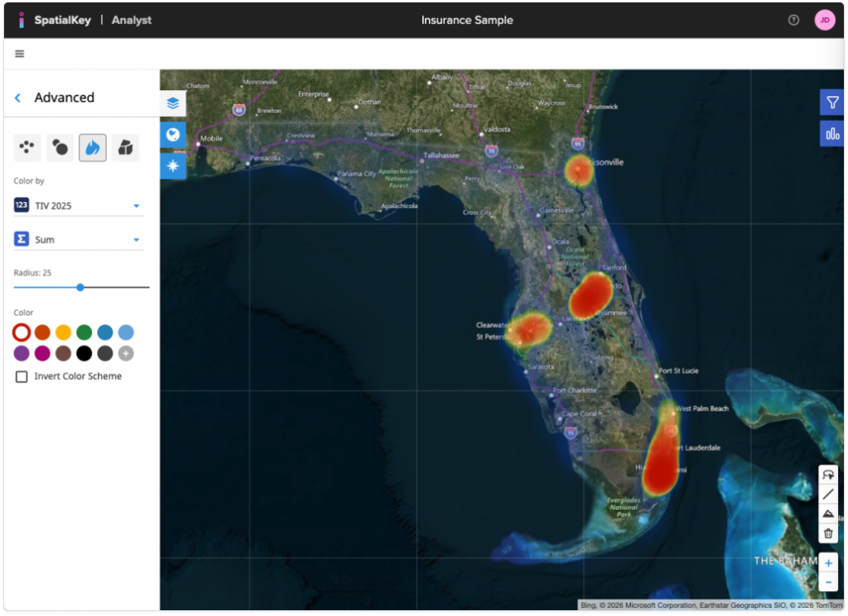
Task: Toggle the snowflake map overlay button
Action: click(x=172, y=166)
